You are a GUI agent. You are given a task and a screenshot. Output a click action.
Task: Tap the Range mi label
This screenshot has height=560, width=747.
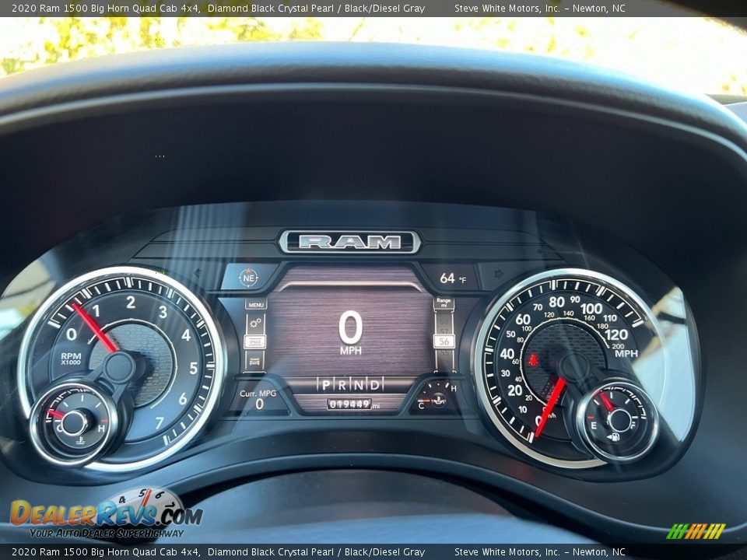444,303
